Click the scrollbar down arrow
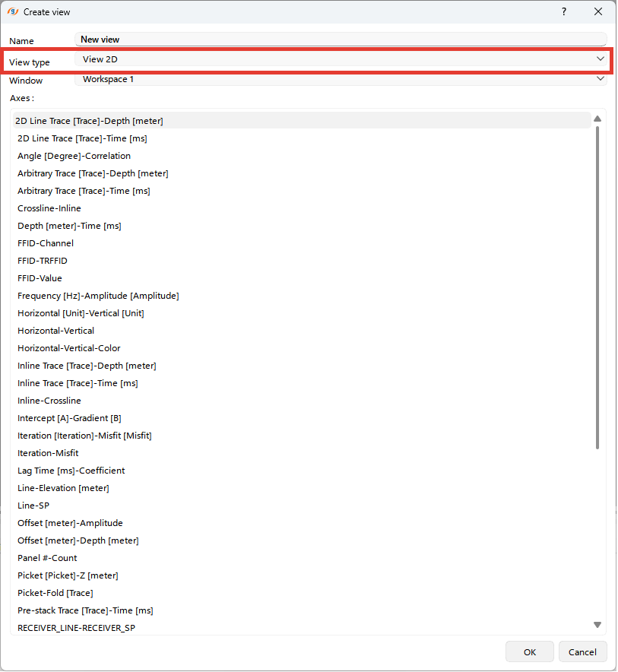This screenshot has height=672, width=618. pyautogui.click(x=597, y=624)
